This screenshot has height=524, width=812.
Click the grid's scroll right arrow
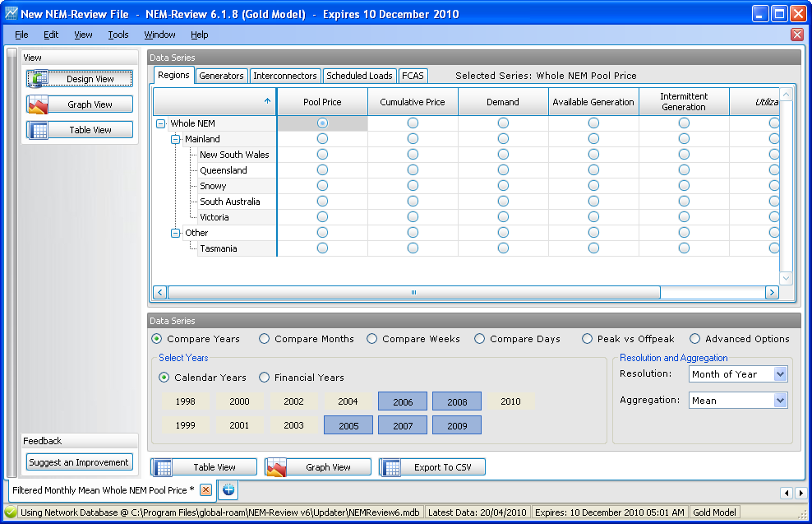772,292
